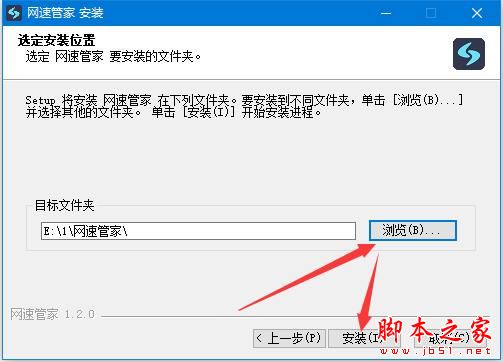Go back with the 上一步(P) button

click(x=289, y=338)
